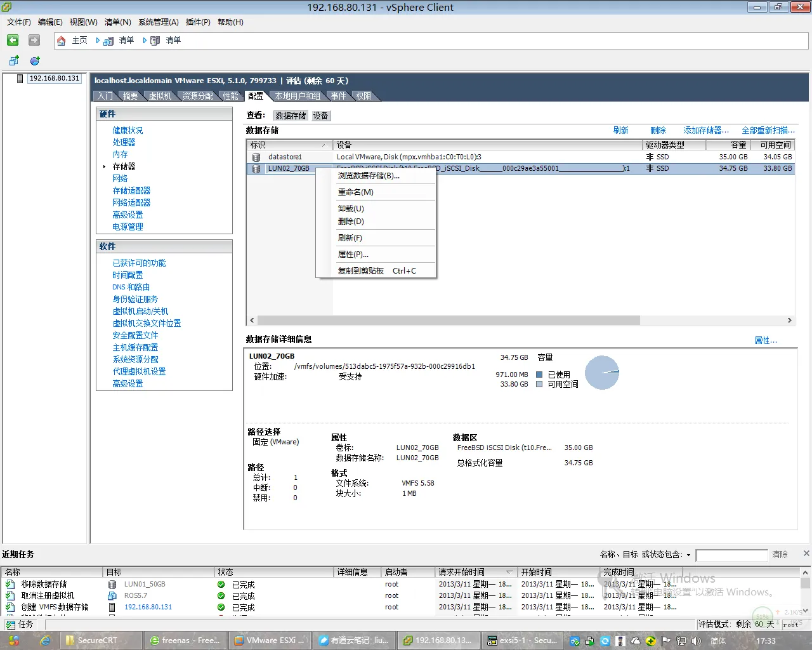This screenshot has width=812, height=650.
Task: Click the 取消注册虚拟机 task icon
Action: click(x=10, y=595)
